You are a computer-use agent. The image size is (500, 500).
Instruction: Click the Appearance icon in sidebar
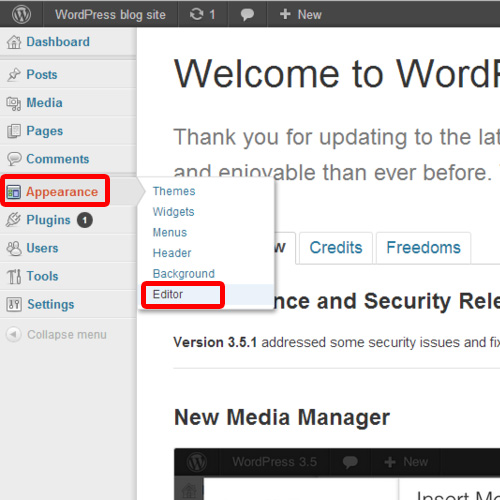(14, 192)
